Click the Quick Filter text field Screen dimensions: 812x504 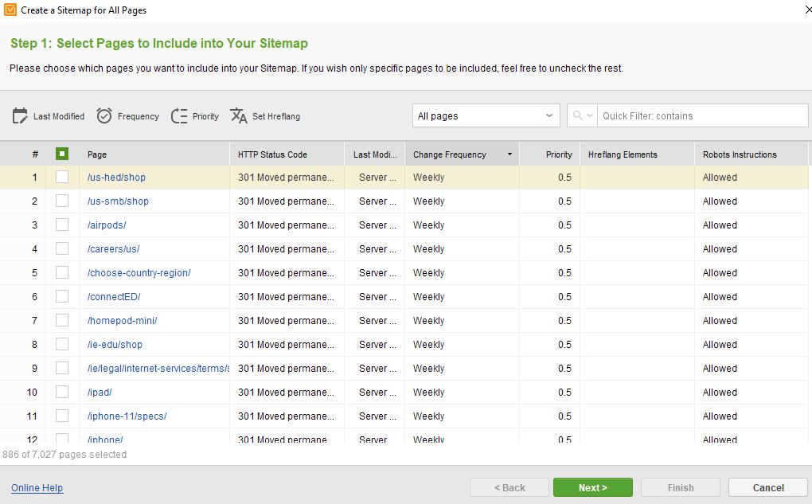coord(702,115)
